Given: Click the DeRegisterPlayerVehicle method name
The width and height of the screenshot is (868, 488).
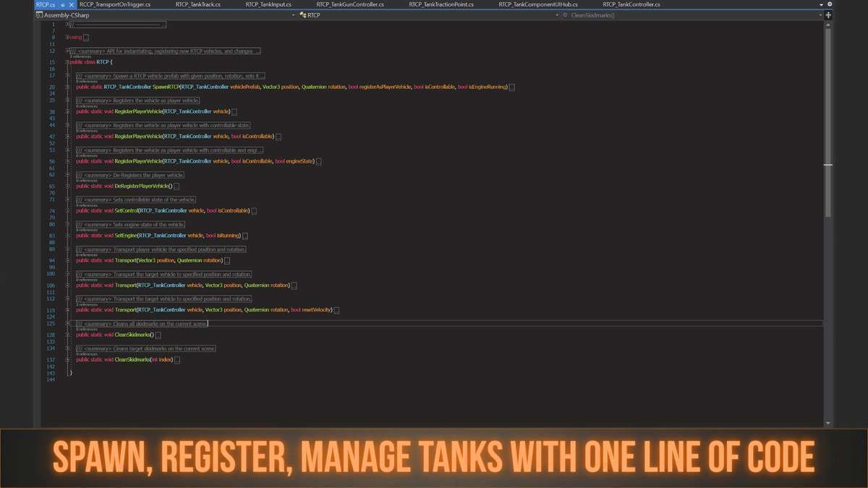Looking at the screenshot, I should pyautogui.click(x=141, y=186).
